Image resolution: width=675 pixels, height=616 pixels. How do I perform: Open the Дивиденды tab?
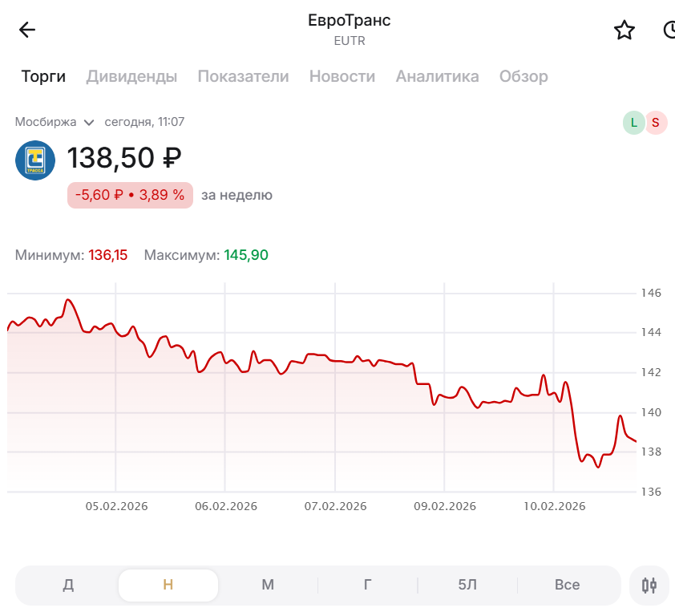pyautogui.click(x=131, y=76)
